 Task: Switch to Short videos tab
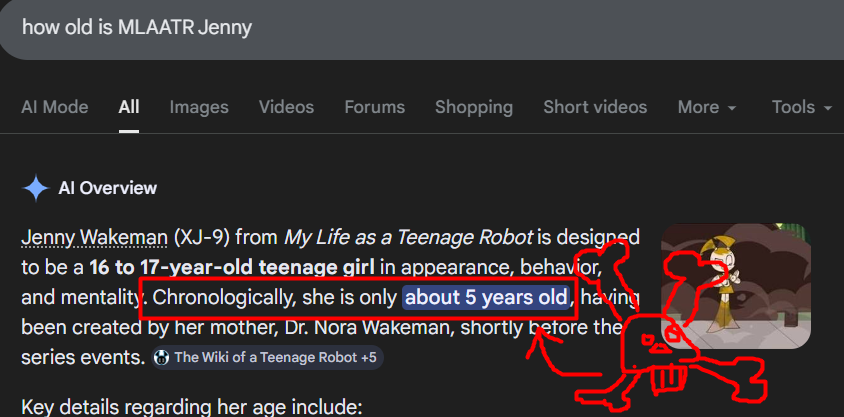coord(595,107)
